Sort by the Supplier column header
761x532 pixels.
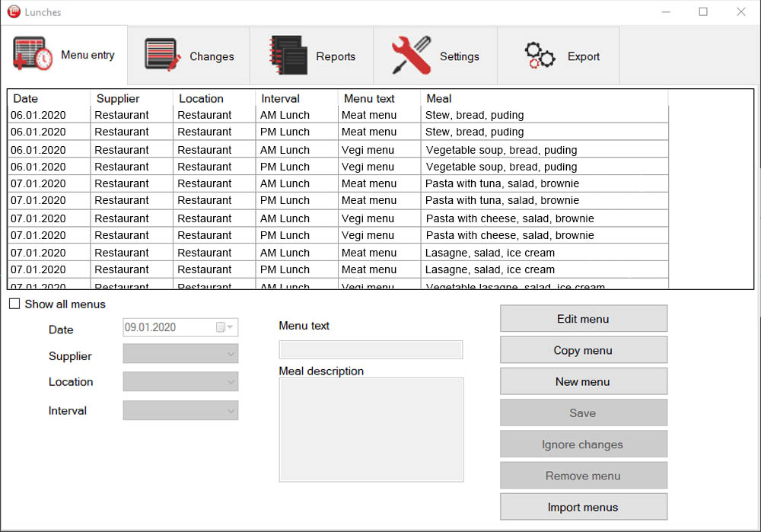[132, 98]
